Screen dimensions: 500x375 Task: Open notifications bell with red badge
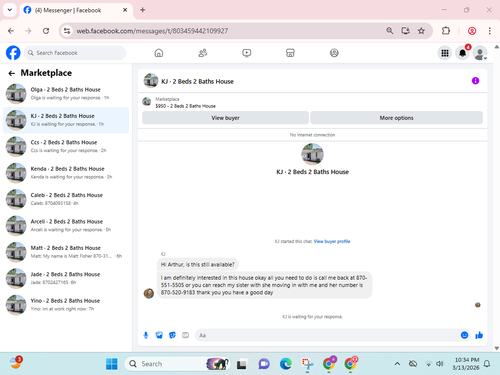pyautogui.click(x=462, y=53)
